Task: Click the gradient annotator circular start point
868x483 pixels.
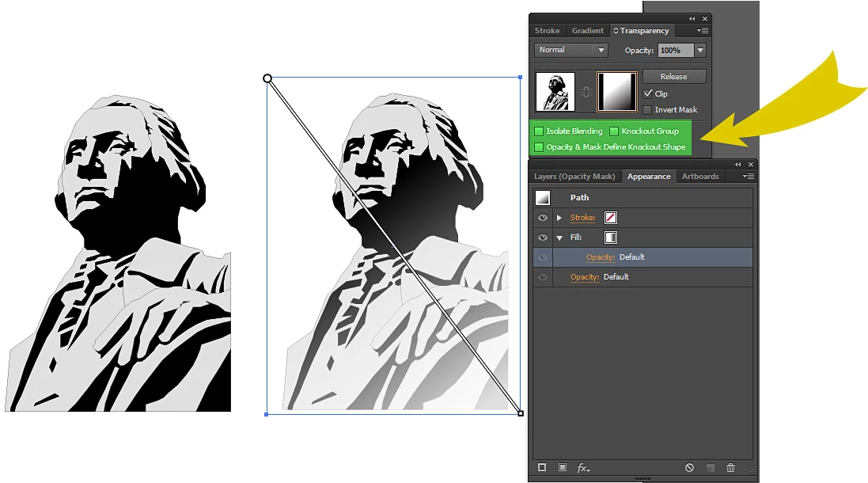Action: coord(267,78)
